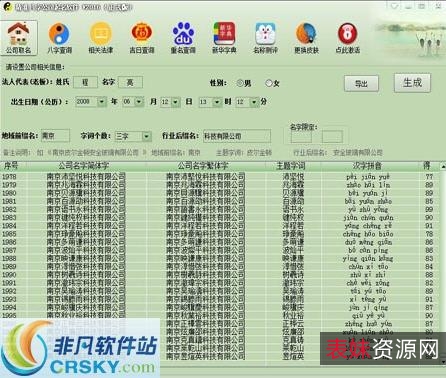Click the yin-yang app icon in title bar
Image resolution: width=446 pixels, height=378 pixels.
[x=7, y=7]
